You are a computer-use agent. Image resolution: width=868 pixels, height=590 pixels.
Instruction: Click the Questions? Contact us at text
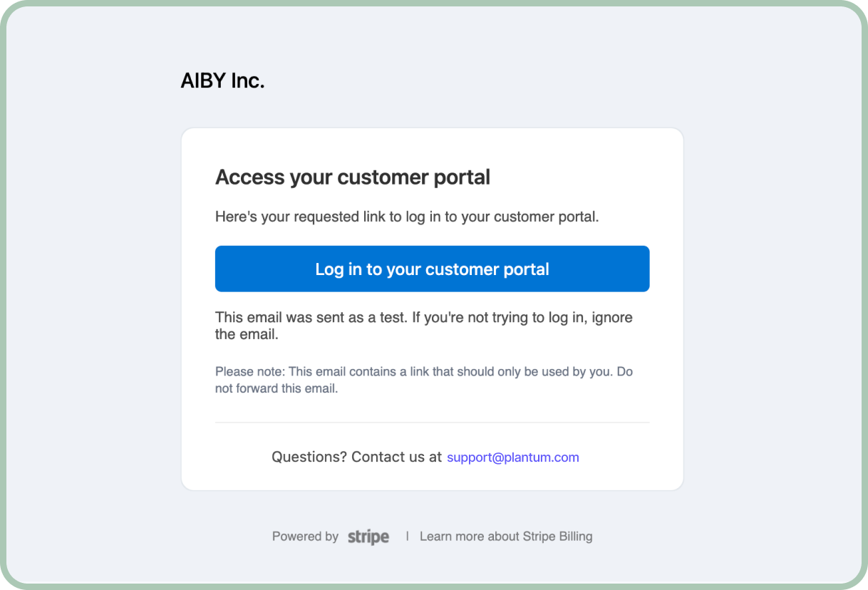coord(356,457)
